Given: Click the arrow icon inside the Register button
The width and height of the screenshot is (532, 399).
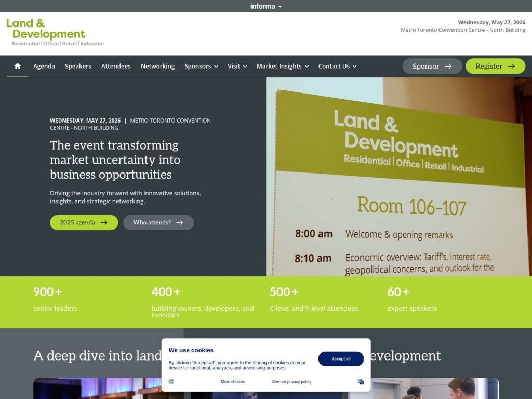Looking at the screenshot, I should click(512, 66).
